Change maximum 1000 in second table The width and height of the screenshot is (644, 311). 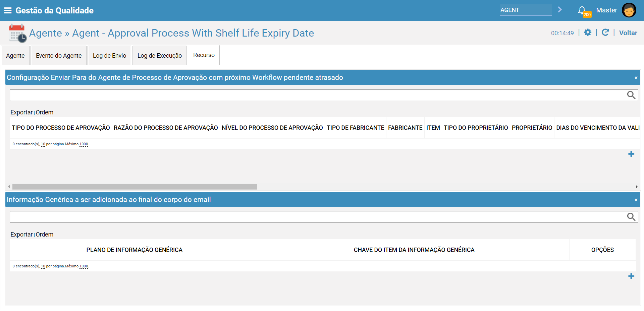tap(84, 266)
